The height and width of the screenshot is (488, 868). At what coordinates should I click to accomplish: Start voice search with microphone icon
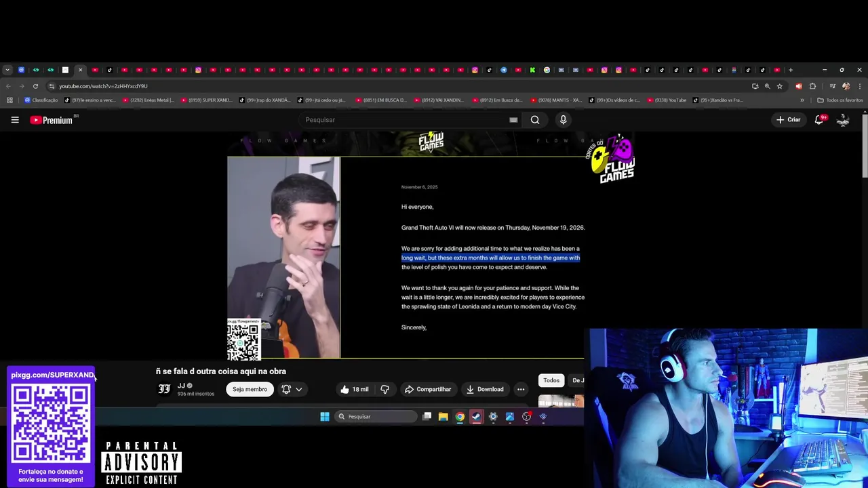pos(563,120)
